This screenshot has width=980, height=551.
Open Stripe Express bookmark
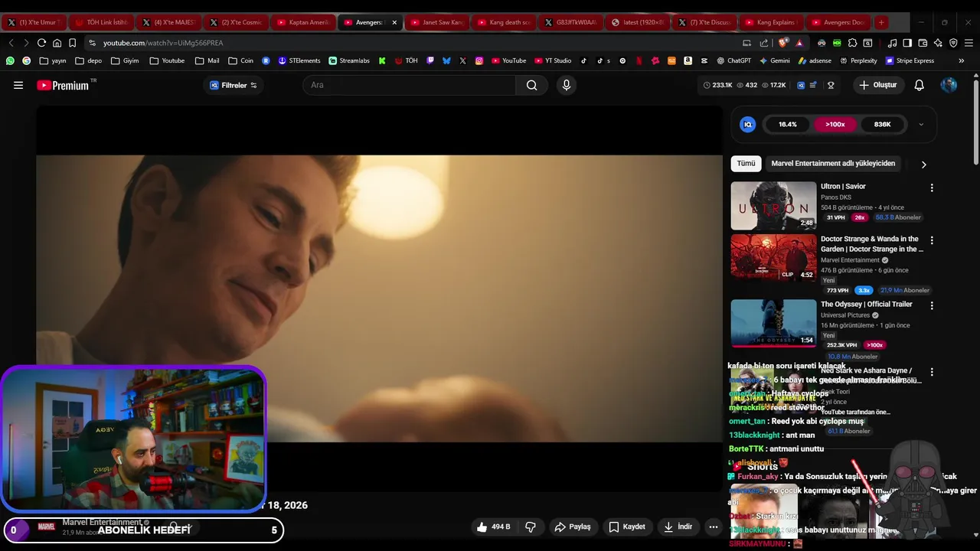(910, 60)
